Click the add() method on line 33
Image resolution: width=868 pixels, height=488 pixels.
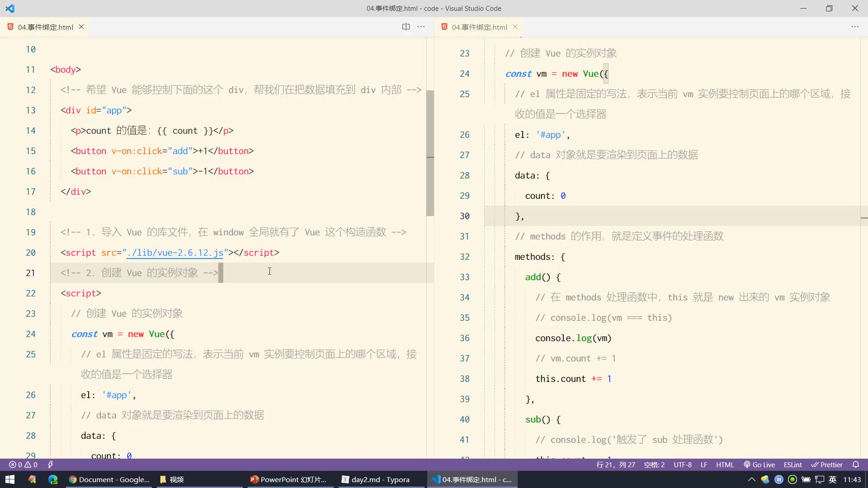542,277
